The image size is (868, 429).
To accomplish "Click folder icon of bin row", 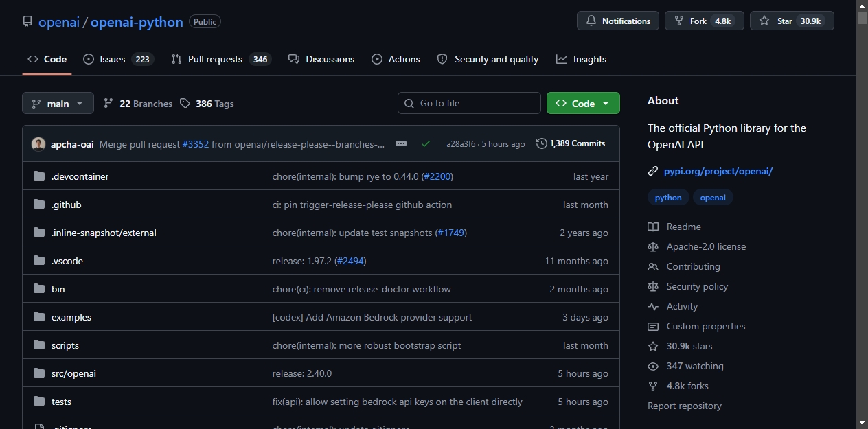I will [38, 289].
